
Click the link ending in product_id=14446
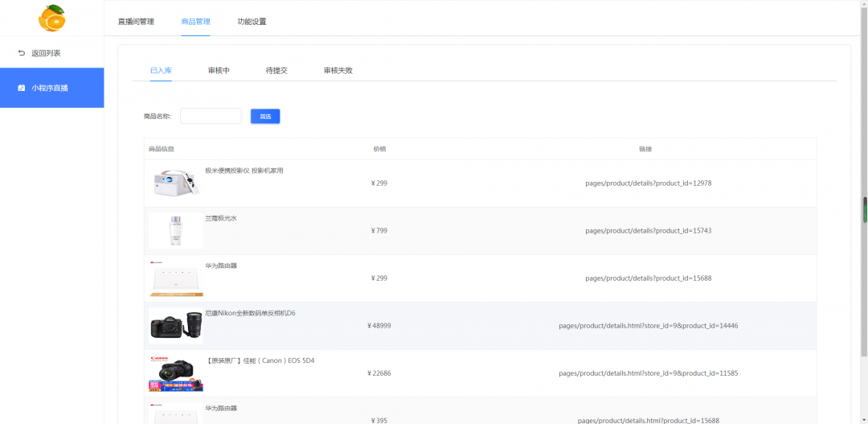tap(648, 326)
